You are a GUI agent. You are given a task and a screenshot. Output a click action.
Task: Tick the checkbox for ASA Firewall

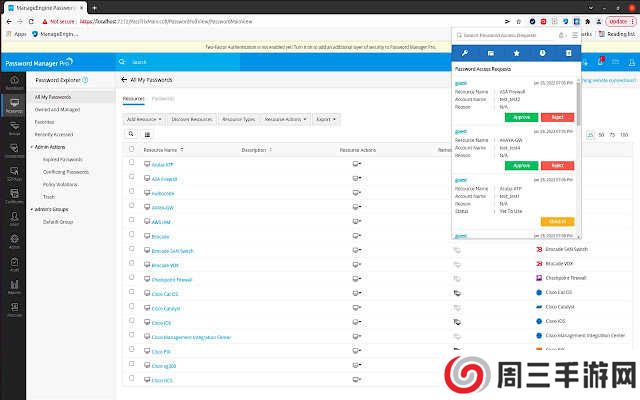point(131,176)
